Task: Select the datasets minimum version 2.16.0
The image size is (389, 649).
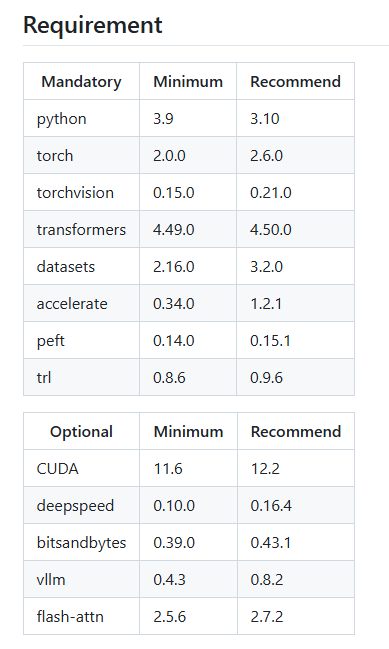Action: pos(174,267)
